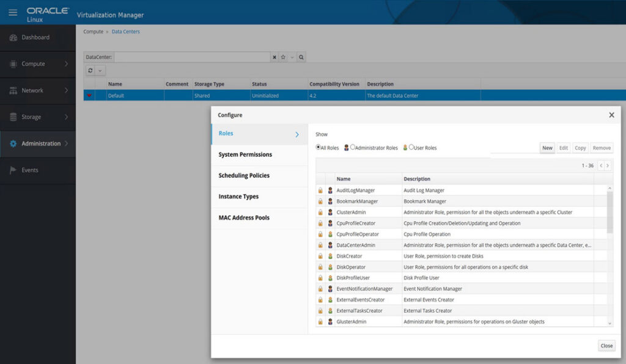
Task: Click the lock icon beside AuditLogManager
Action: 320,191
